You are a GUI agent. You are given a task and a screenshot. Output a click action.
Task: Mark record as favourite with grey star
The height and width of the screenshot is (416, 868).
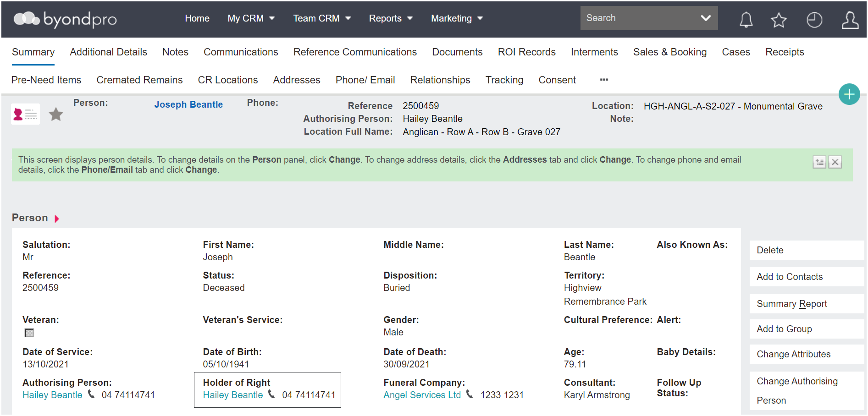coord(56,114)
